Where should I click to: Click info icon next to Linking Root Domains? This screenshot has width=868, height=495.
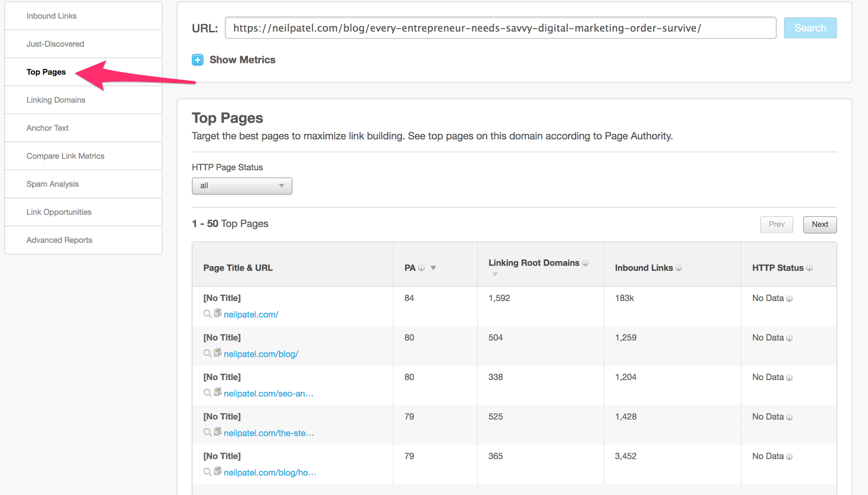[585, 263]
